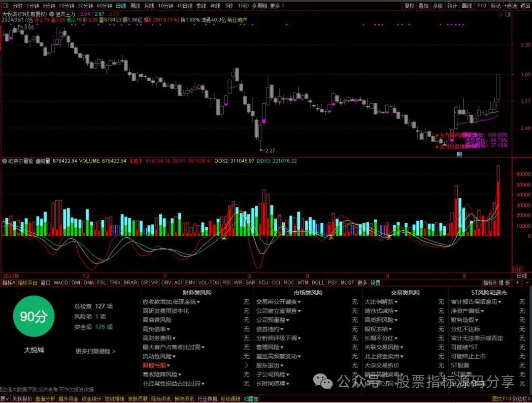Select the RSI indicator

[x=226, y=282]
